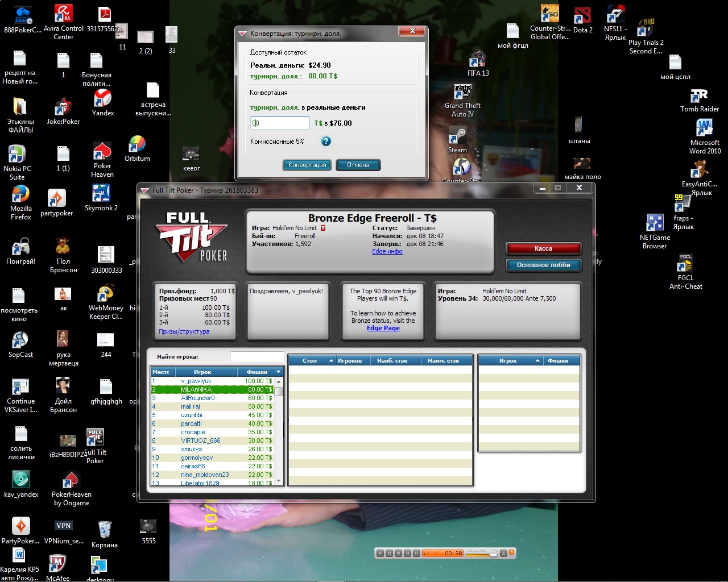Select the Dota 2 desktop icon

click(x=583, y=20)
